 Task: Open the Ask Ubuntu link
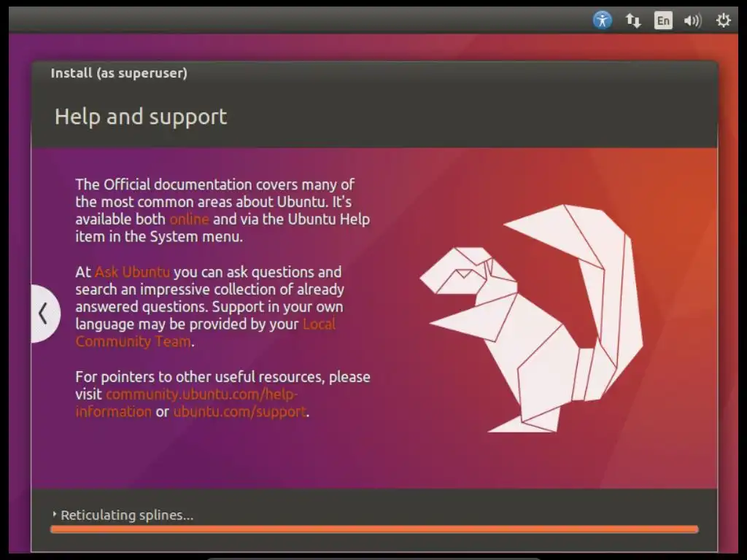[133, 272]
